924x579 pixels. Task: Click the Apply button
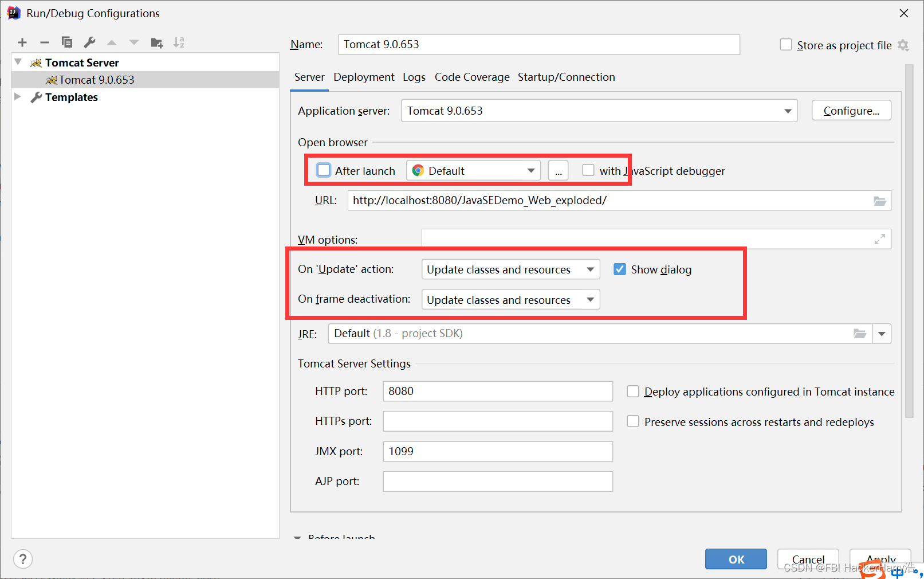tap(880, 559)
